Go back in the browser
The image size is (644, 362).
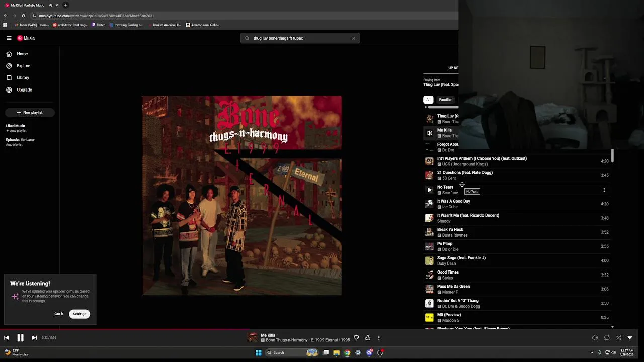coord(6,16)
